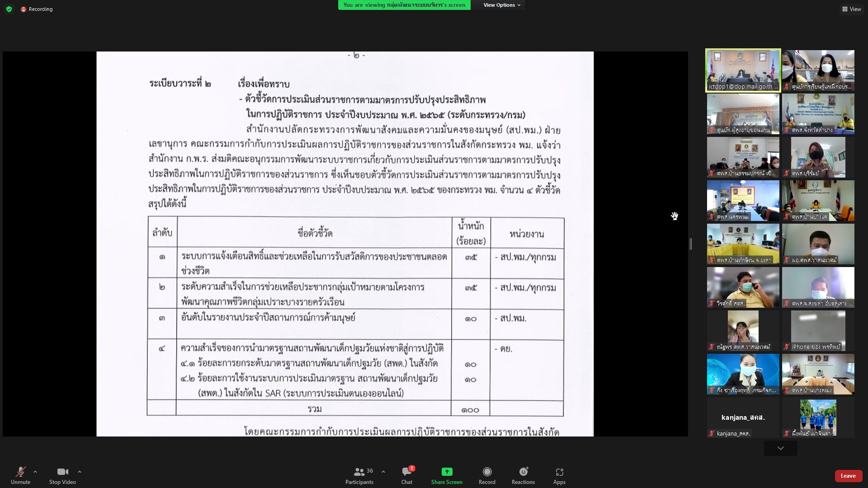Image resolution: width=868 pixels, height=488 pixels.
Task: Open the View layout menu
Action: pyautogui.click(x=851, y=9)
